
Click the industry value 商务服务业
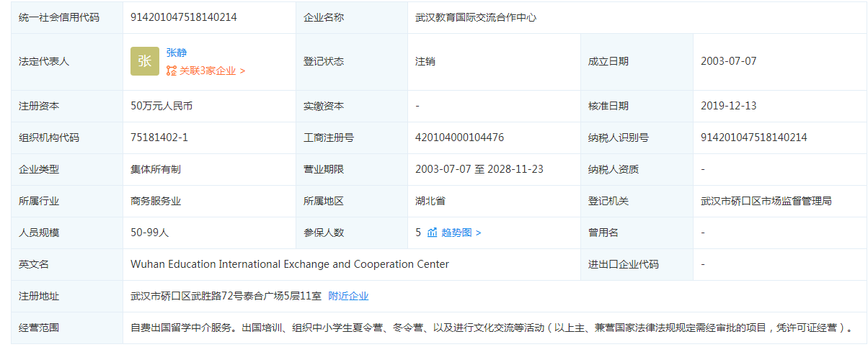tap(156, 201)
